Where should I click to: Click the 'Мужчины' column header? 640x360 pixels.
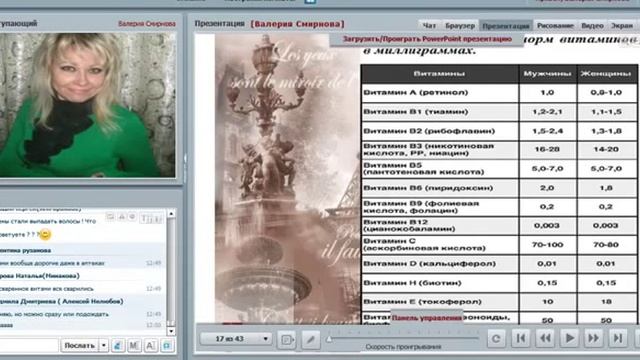click(547, 74)
